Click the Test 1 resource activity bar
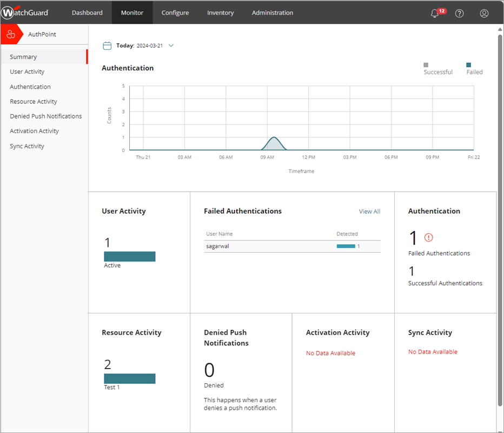 [x=130, y=378]
